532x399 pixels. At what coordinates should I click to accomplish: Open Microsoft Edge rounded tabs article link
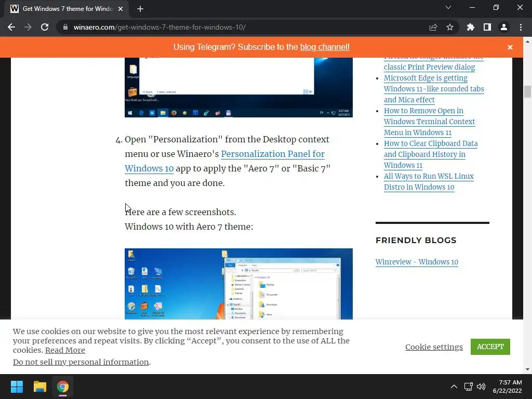point(434,89)
